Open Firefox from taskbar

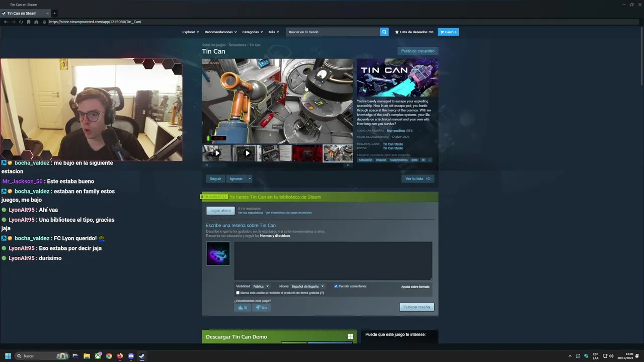[120, 356]
